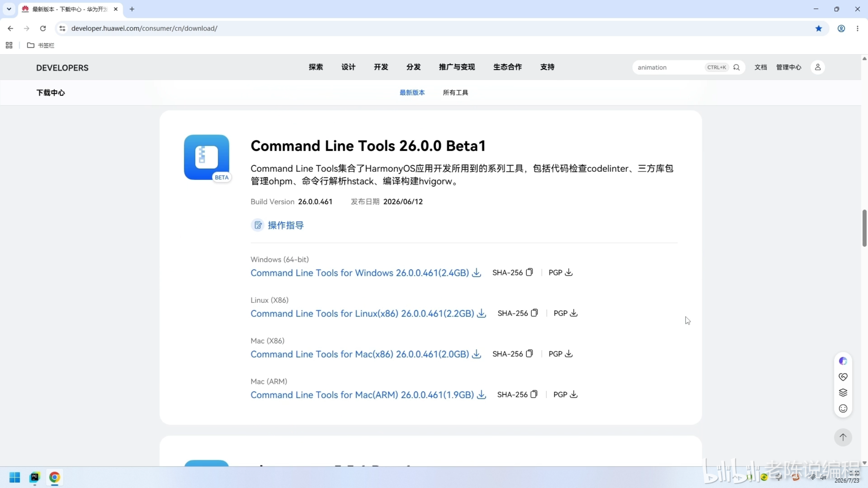Open the 设计 navigation menu
Viewport: 868px width, 488px height.
pyautogui.click(x=348, y=67)
